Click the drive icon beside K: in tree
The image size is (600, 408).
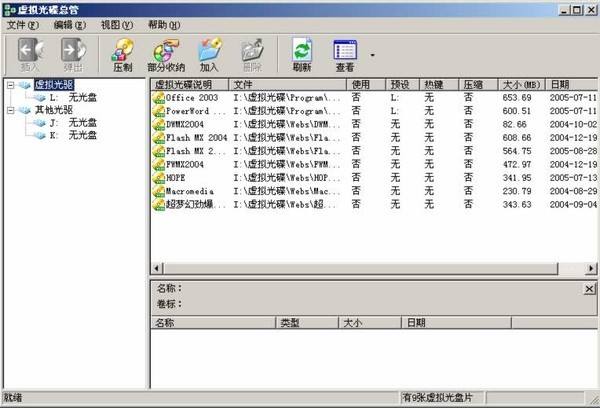39,135
